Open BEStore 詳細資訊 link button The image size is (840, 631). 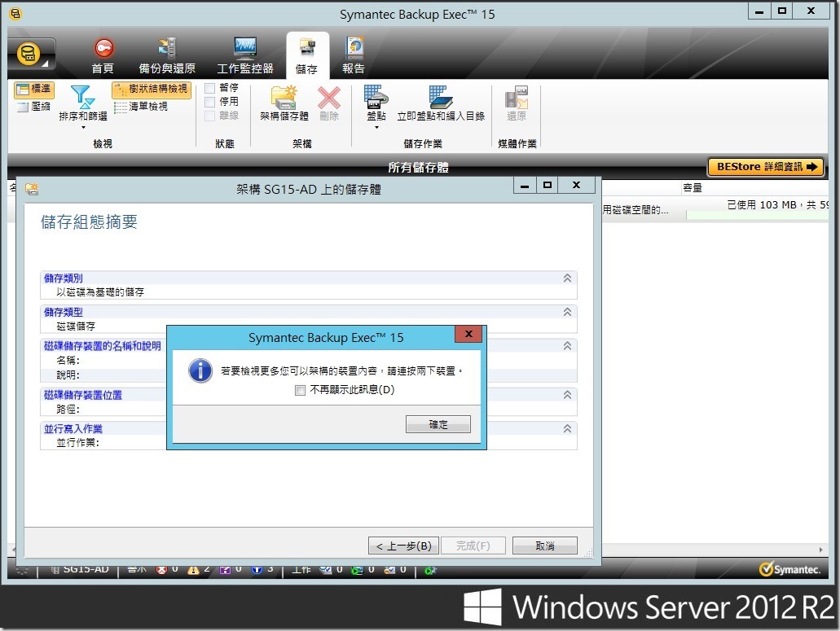pyautogui.click(x=766, y=167)
